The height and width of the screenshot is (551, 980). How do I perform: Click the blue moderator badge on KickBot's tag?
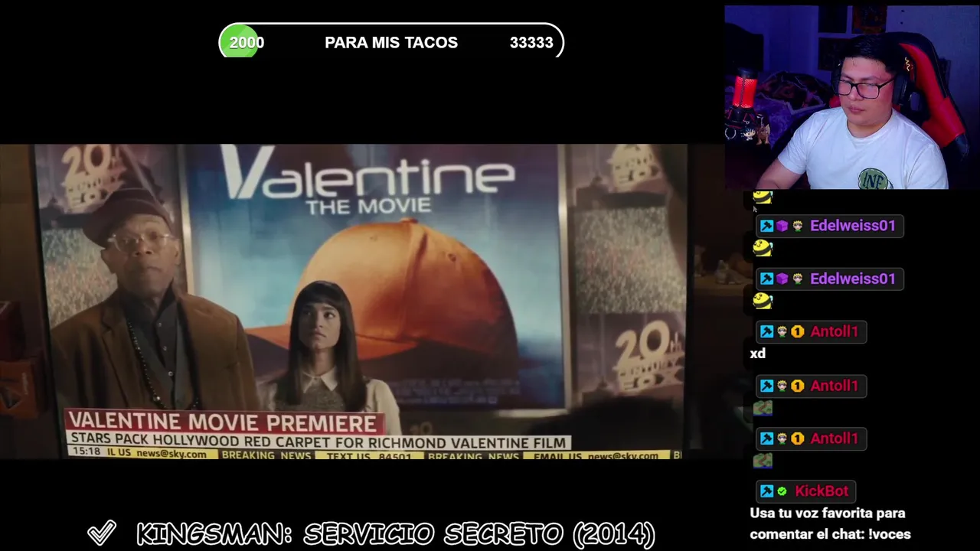point(766,491)
